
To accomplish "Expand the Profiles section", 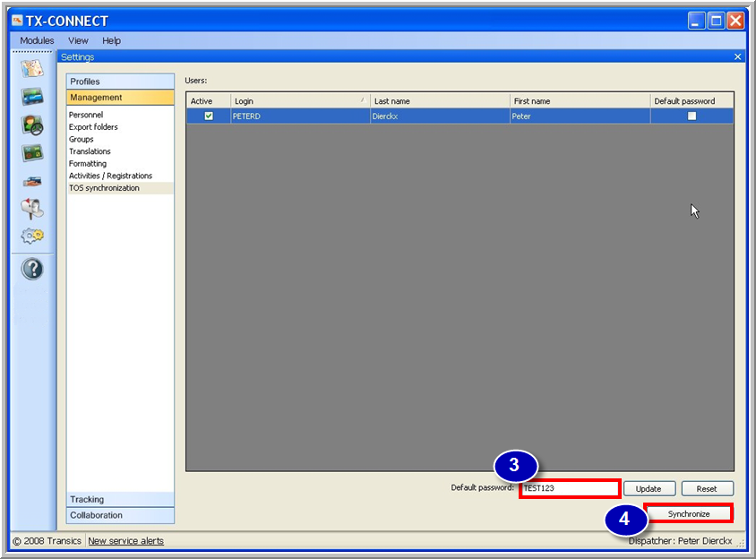I will [x=120, y=82].
